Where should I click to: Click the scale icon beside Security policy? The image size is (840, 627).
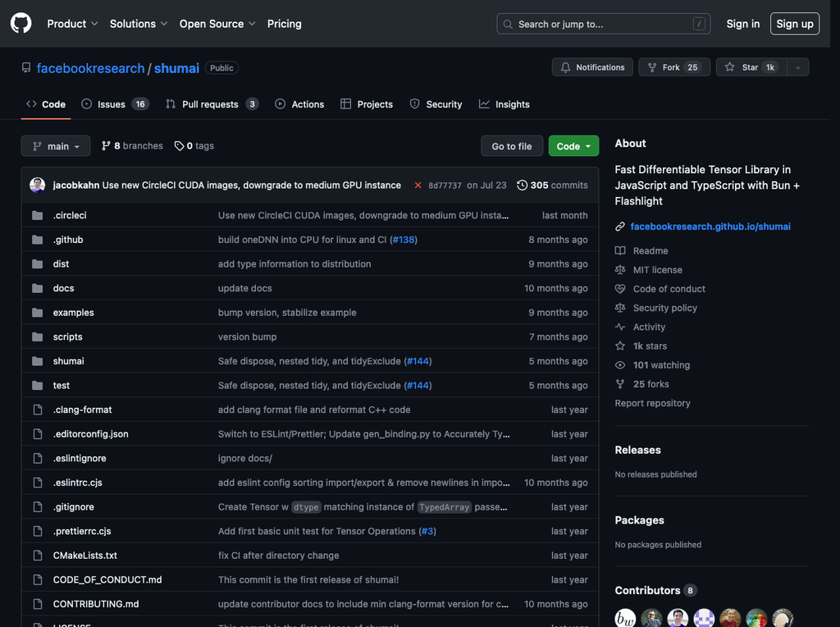620,308
